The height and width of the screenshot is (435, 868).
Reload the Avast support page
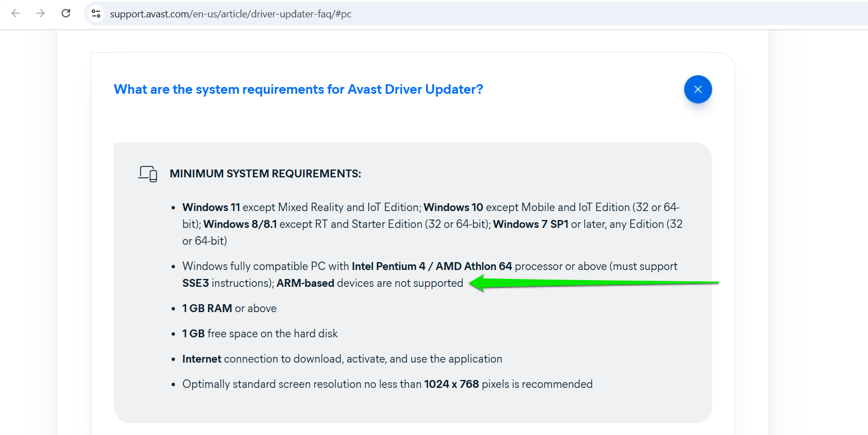click(x=66, y=13)
